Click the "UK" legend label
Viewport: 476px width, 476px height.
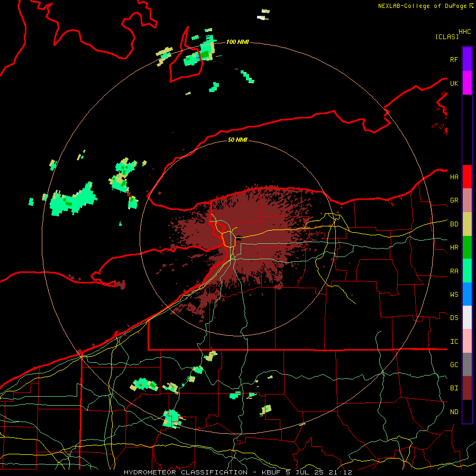click(454, 83)
